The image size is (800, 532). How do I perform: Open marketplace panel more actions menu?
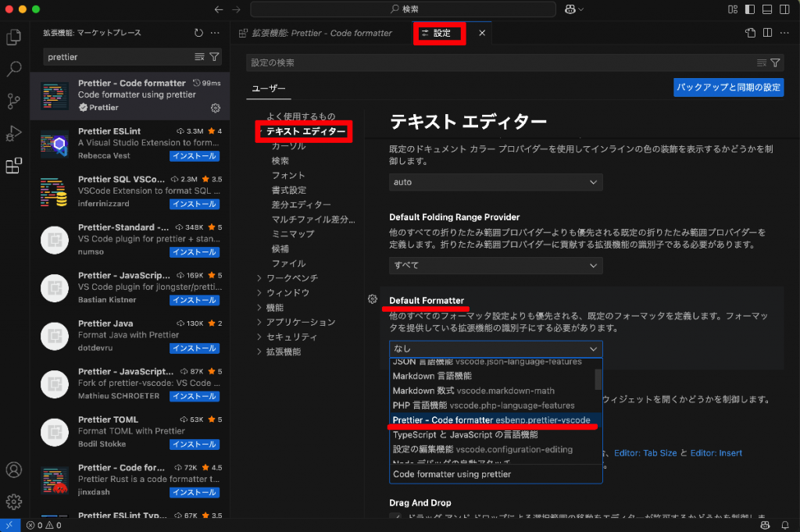[216, 33]
